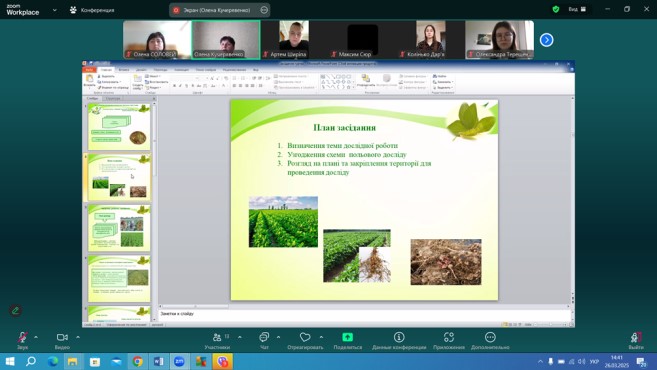Click the Заметки к слайду notes field
657x370 pixels.
click(x=365, y=315)
